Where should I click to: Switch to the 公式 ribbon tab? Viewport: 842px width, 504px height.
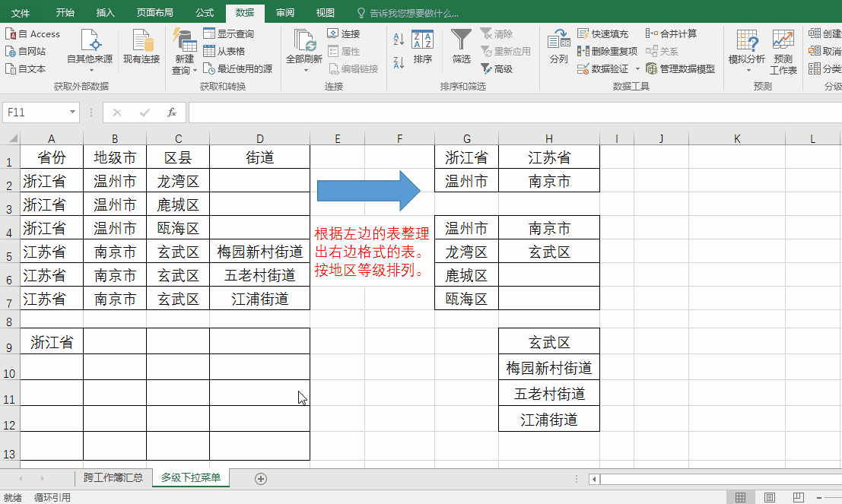(x=204, y=12)
